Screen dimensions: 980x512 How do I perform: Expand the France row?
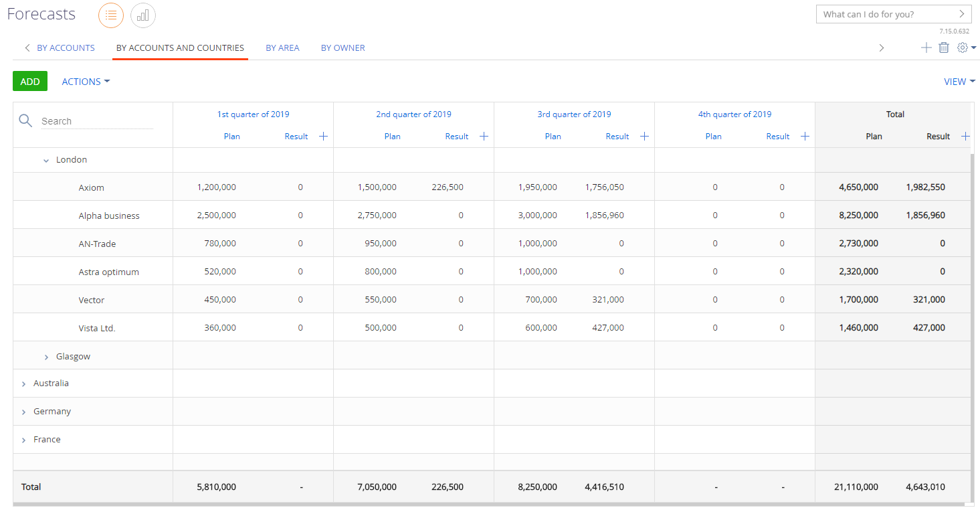click(23, 440)
